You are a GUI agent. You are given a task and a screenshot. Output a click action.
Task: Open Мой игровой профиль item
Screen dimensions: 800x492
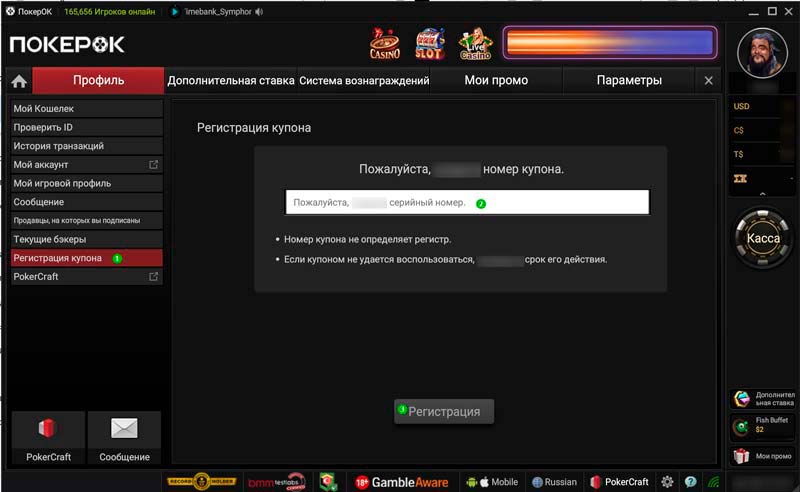coord(87,183)
